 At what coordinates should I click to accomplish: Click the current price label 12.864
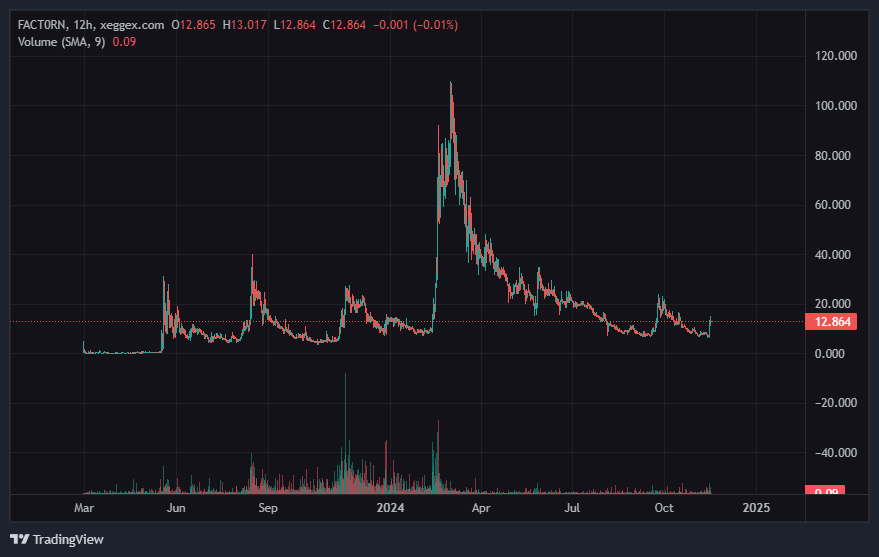[x=831, y=322]
